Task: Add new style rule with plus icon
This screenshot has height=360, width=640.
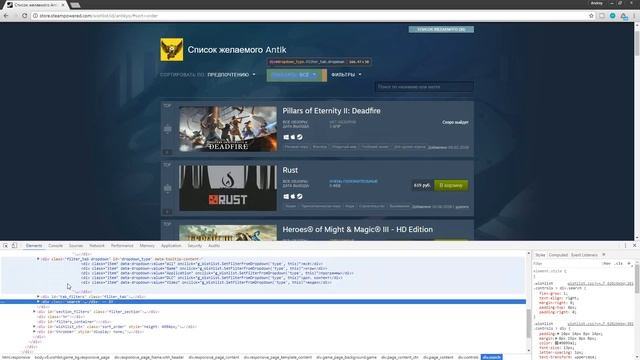Action: coord(629,264)
